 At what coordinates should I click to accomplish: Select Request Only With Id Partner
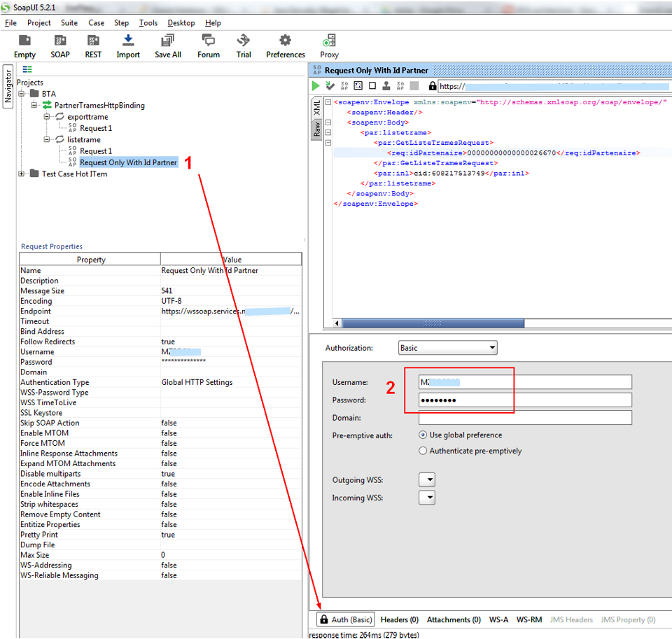(128, 162)
